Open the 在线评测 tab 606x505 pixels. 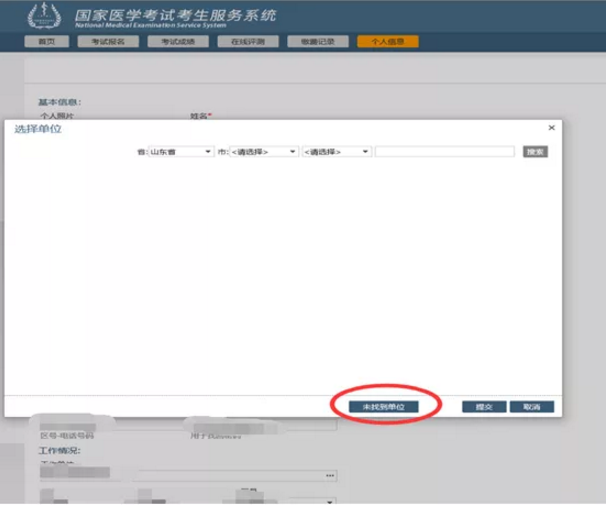[243, 42]
